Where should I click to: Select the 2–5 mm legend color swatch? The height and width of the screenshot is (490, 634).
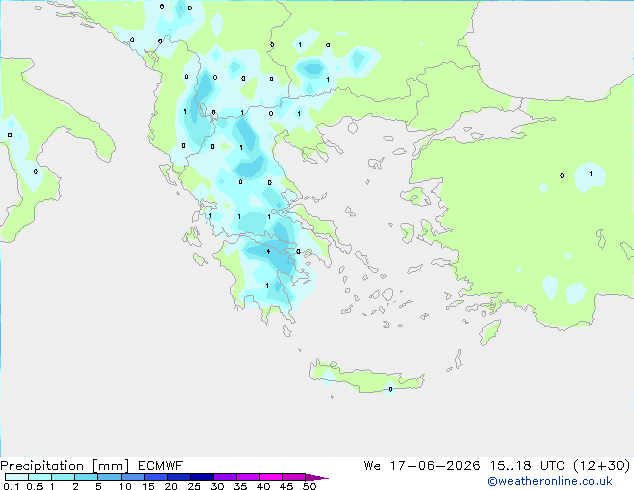click(x=86, y=477)
